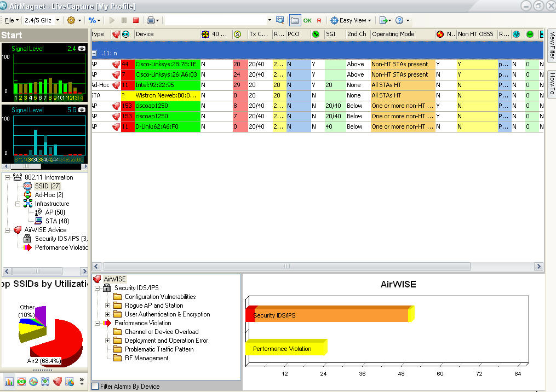Click the printer toolbar icon

click(x=151, y=20)
